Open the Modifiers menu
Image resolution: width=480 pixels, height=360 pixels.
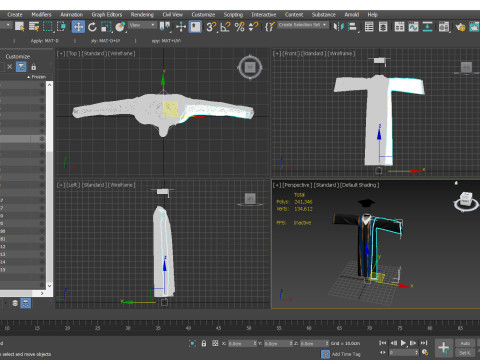41,15
